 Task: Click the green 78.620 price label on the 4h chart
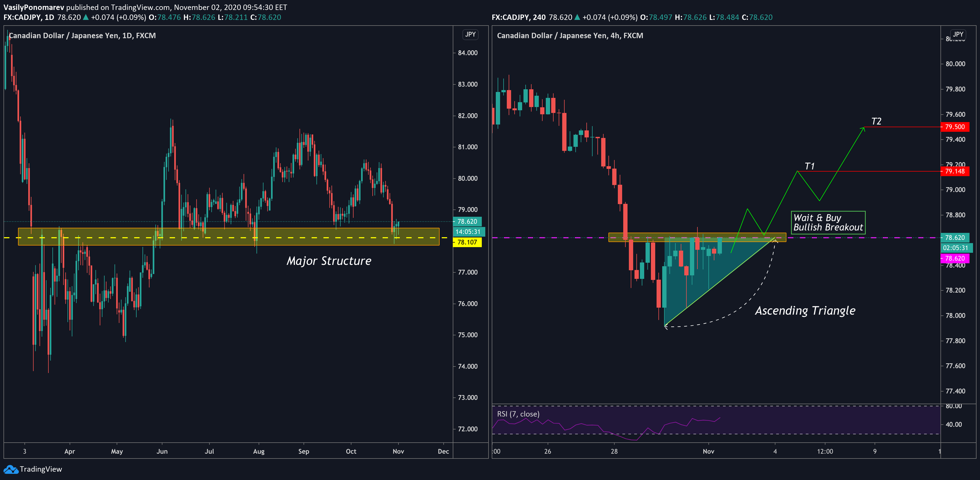[955, 238]
